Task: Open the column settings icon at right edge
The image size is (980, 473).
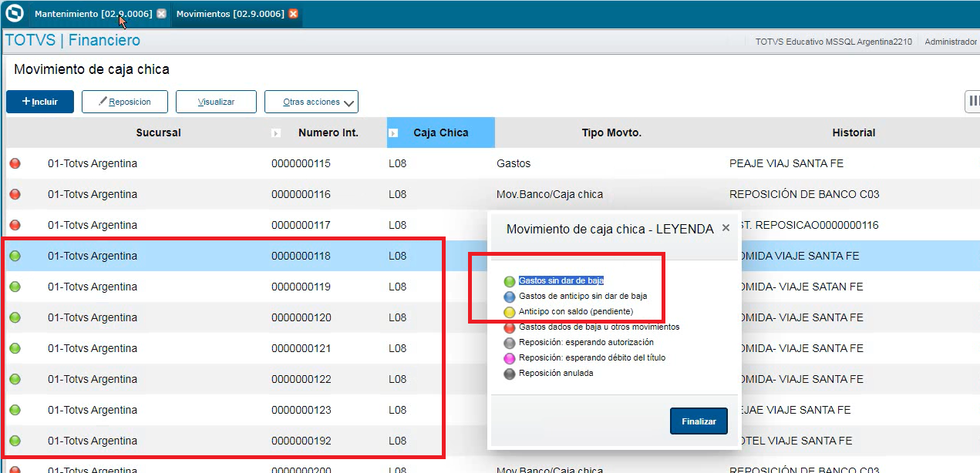Action: pos(973,101)
